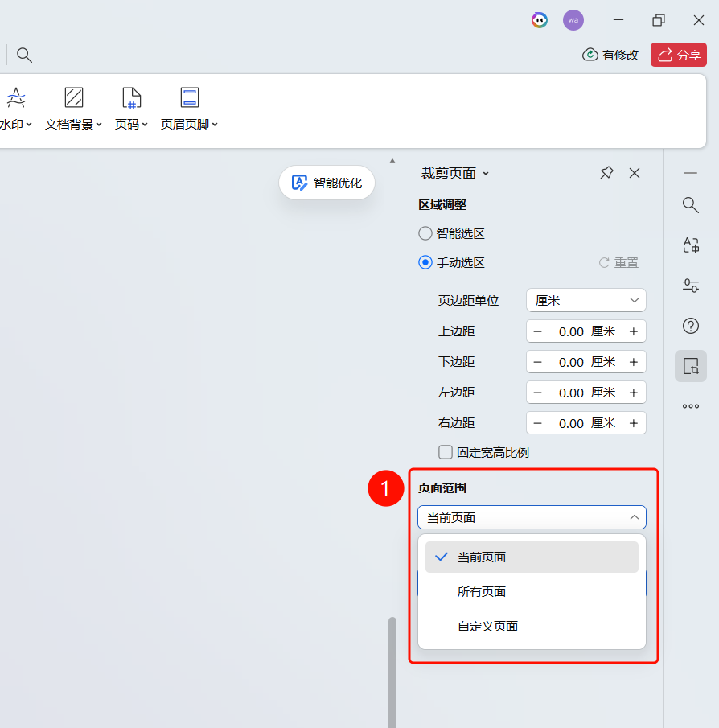Open the sidebar settings sliders icon

coord(691,286)
